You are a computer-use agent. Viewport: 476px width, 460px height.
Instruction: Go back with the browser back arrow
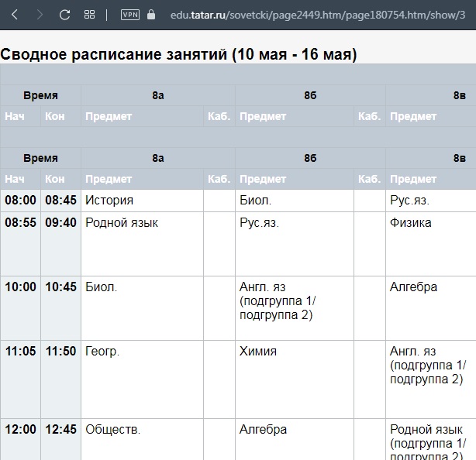tap(14, 15)
